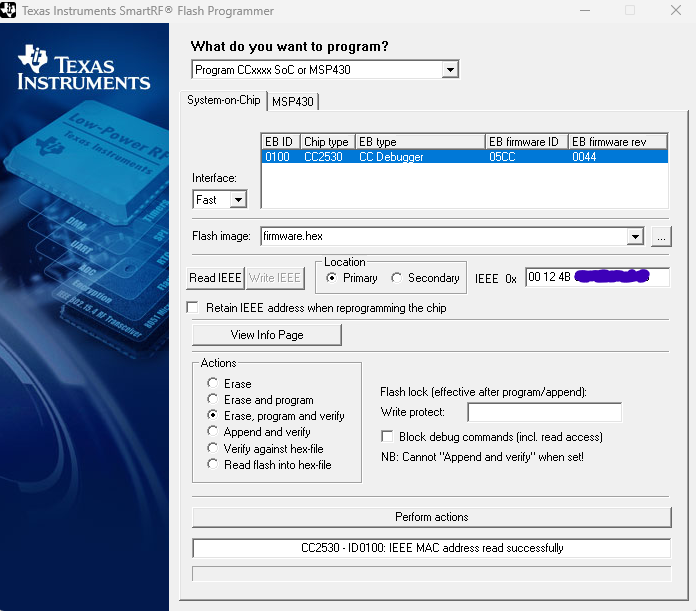
Task: Expand the program type dropdown
Action: pyautogui.click(x=450, y=70)
